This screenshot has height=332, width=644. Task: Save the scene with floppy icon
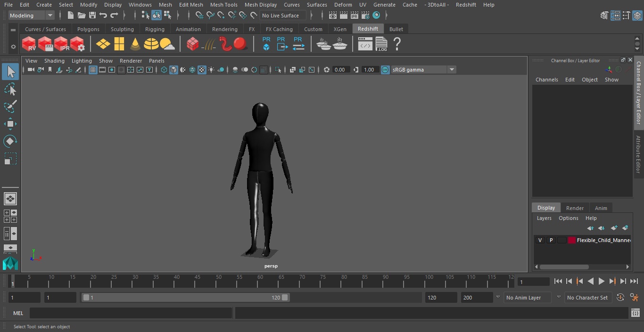92,16
